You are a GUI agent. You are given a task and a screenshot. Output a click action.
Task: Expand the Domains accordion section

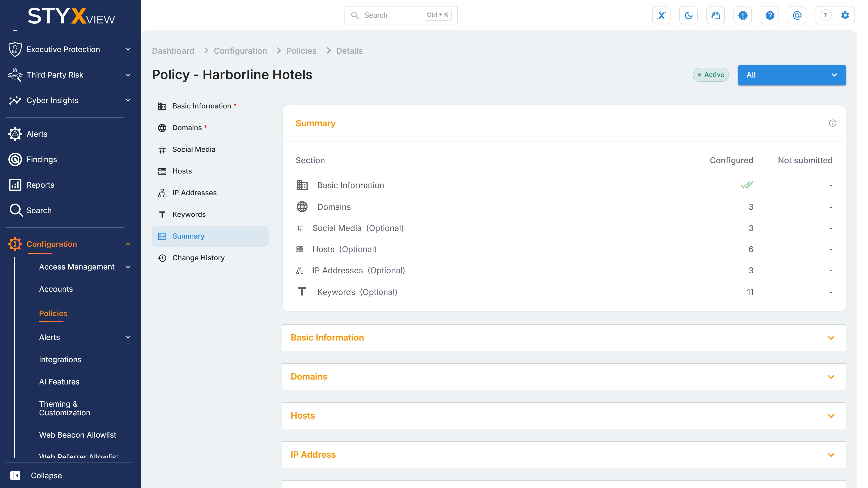pyautogui.click(x=564, y=377)
